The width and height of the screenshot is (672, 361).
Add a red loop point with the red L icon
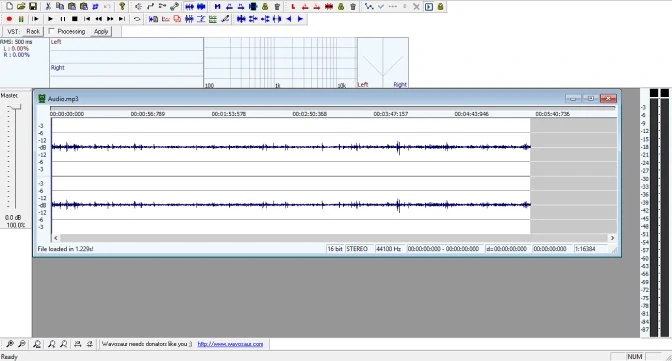pyautogui.click(x=293, y=6)
